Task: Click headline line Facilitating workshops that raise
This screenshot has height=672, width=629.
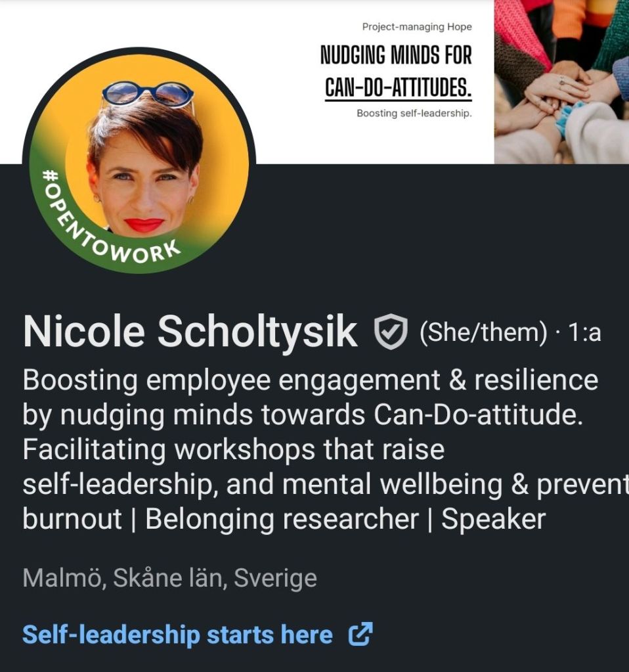Action: tap(234, 449)
